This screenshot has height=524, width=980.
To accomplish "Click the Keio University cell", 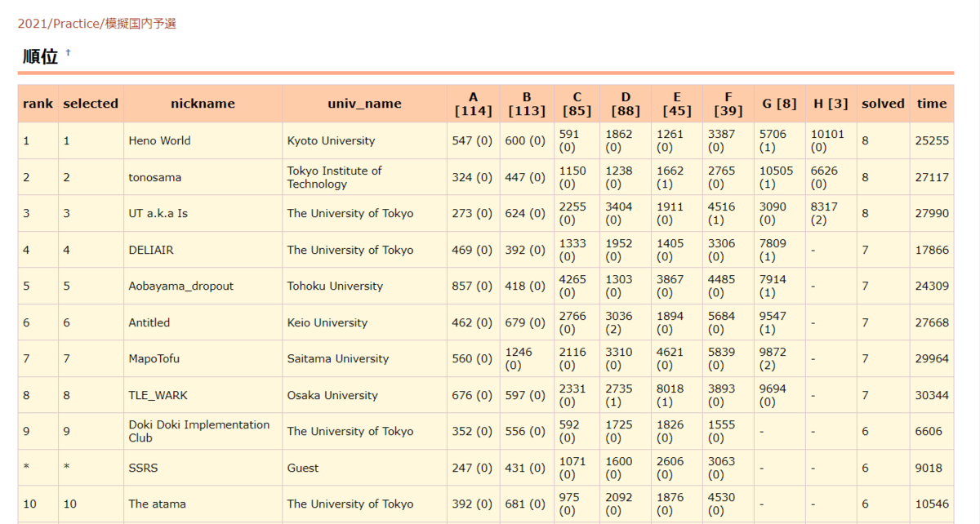I will (x=364, y=322).
